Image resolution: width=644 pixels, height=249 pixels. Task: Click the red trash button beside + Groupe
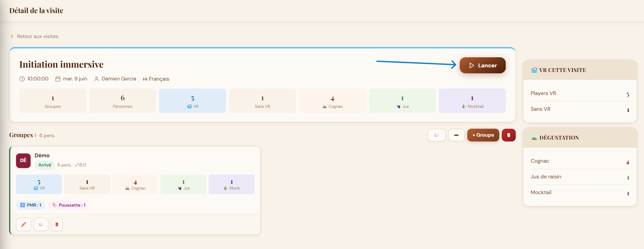point(508,135)
